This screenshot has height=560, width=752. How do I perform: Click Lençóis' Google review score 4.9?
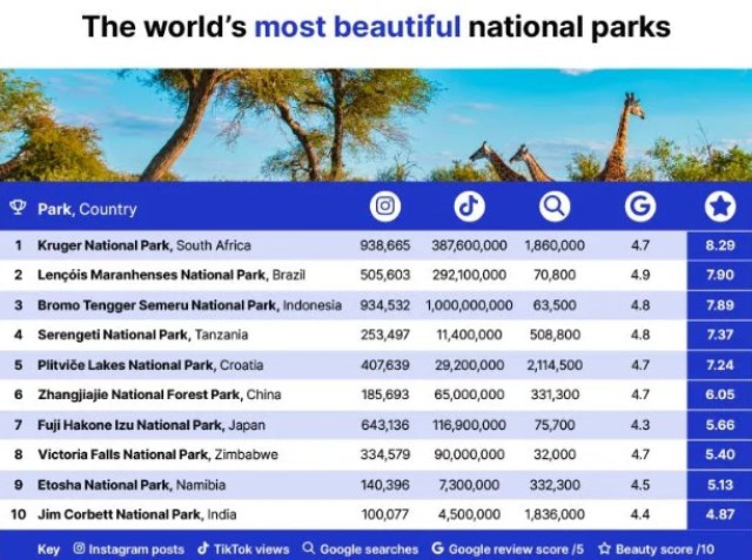[640, 275]
